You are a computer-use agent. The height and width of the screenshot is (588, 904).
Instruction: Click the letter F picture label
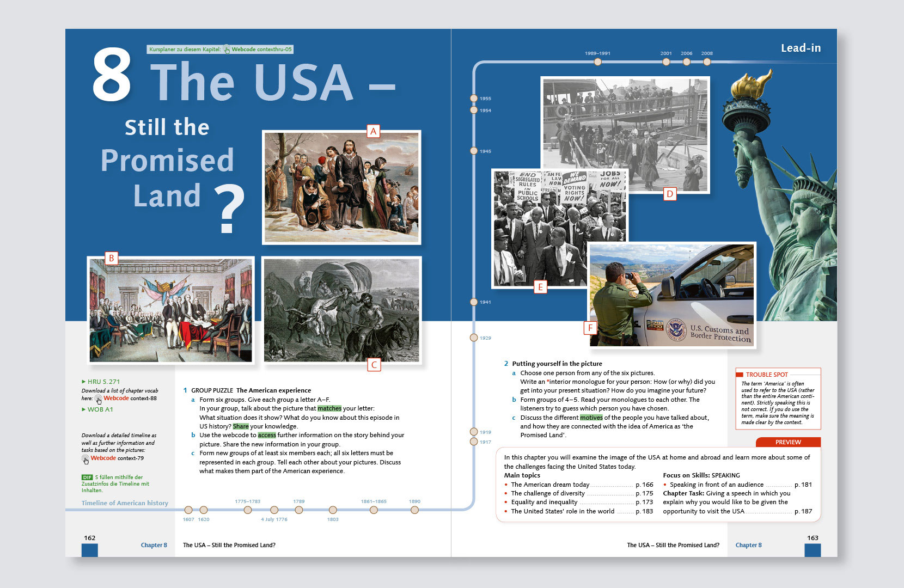click(590, 328)
